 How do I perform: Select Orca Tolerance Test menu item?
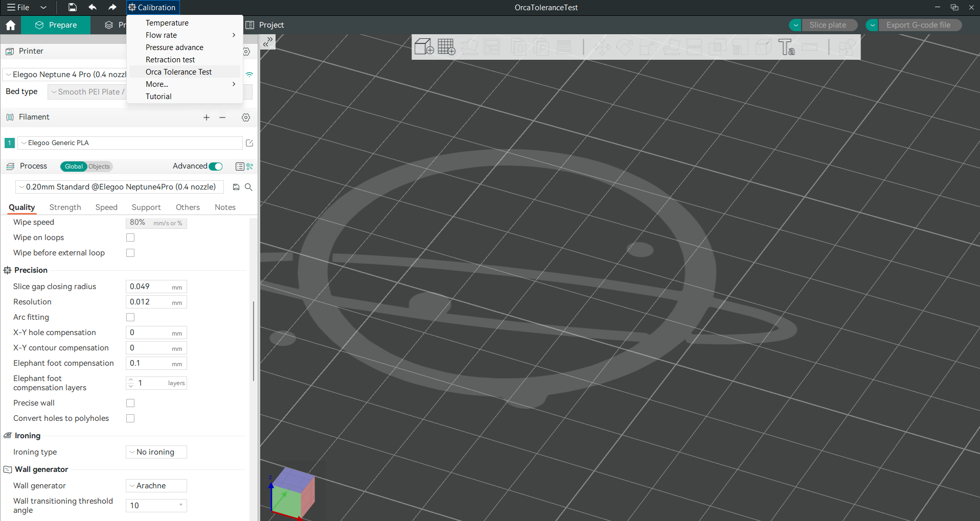pyautogui.click(x=185, y=72)
